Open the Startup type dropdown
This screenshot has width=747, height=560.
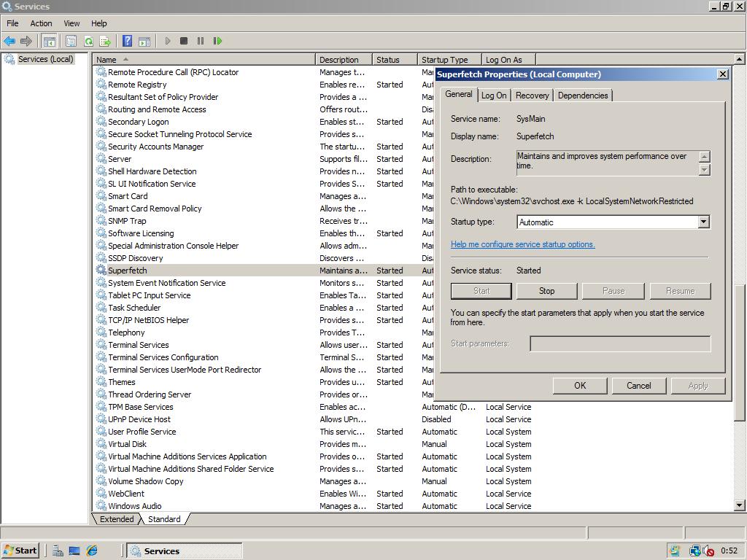click(x=704, y=222)
